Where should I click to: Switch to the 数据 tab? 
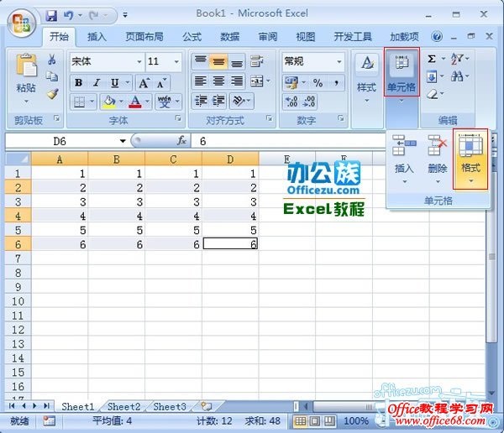click(x=229, y=37)
